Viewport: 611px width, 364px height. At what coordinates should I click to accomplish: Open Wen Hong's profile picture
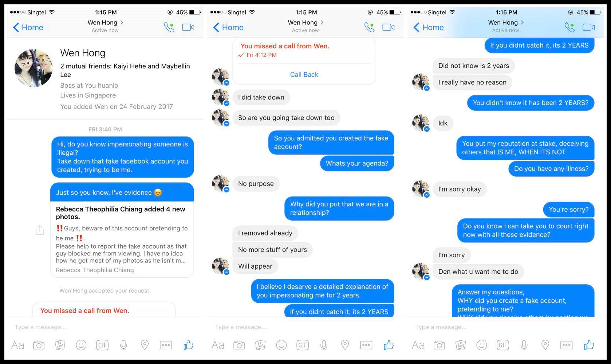tap(33, 68)
